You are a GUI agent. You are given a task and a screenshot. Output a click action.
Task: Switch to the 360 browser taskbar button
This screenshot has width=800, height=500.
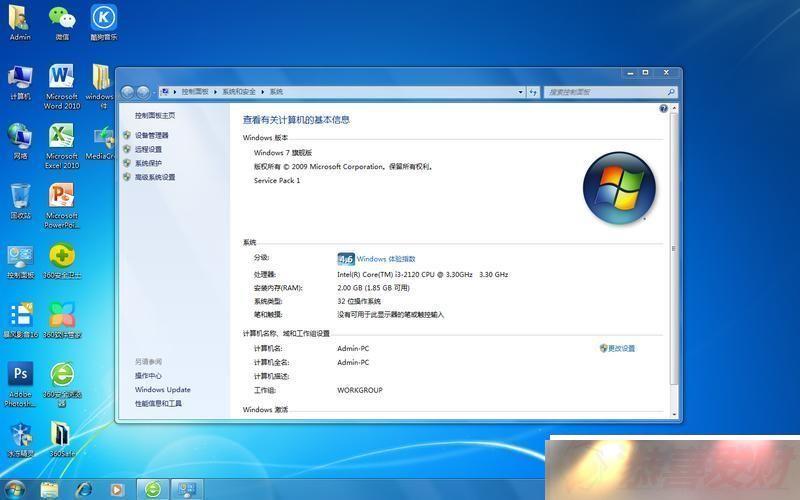153,489
